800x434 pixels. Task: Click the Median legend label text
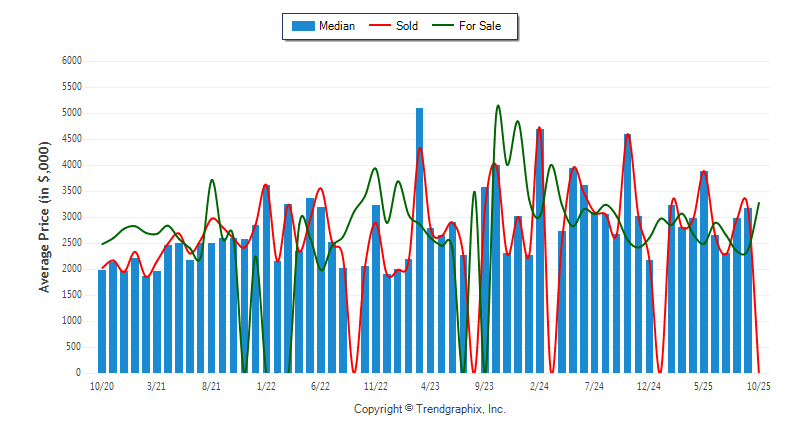pos(337,26)
